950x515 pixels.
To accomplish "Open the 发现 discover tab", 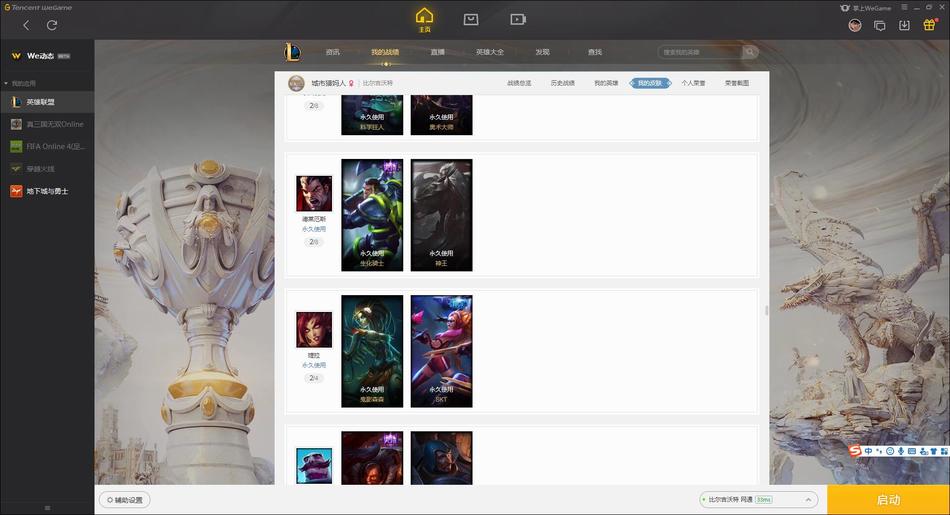I will 542,52.
